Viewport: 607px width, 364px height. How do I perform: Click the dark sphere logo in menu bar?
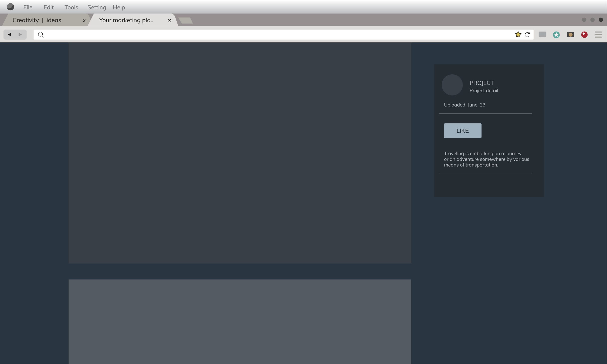pyautogui.click(x=10, y=7)
